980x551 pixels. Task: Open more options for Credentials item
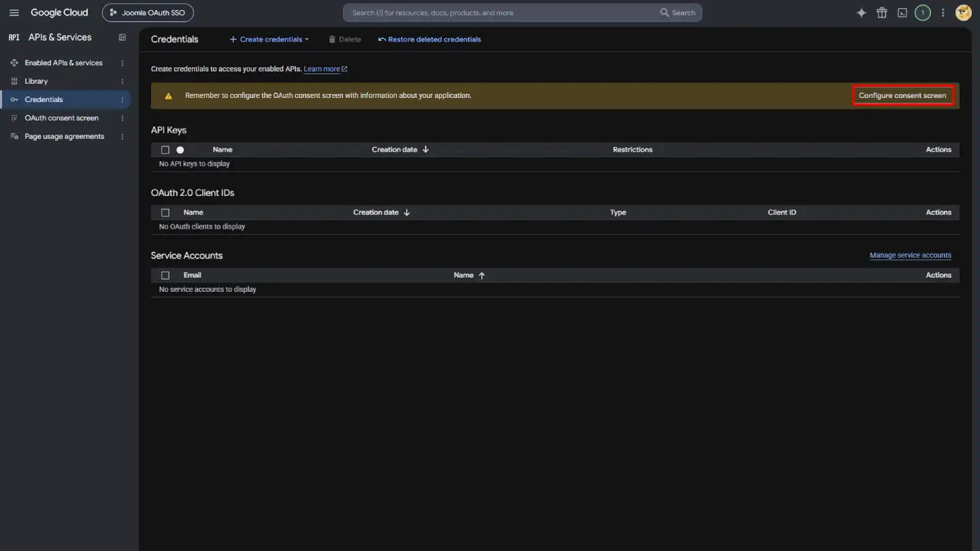click(x=122, y=100)
